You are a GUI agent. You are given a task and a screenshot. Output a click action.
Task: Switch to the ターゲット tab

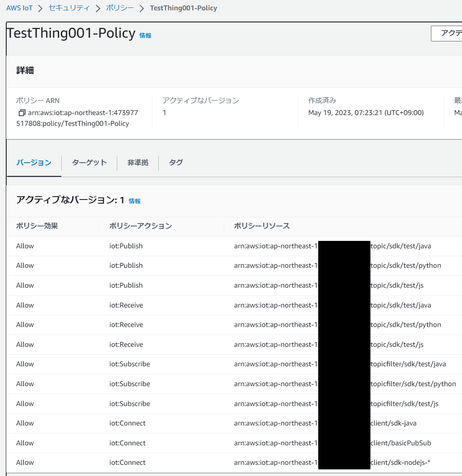pyautogui.click(x=89, y=163)
